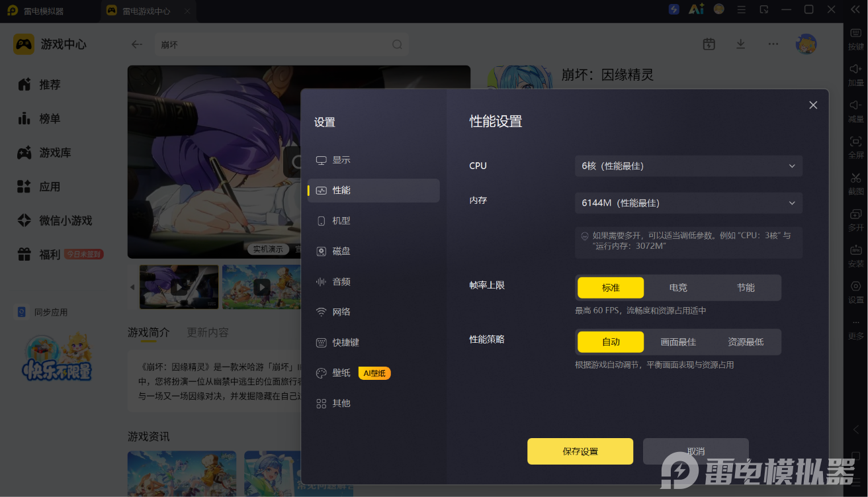This screenshot has width=868, height=497.
Task: Click the 游戏中心 logo icon
Action: [x=24, y=44]
